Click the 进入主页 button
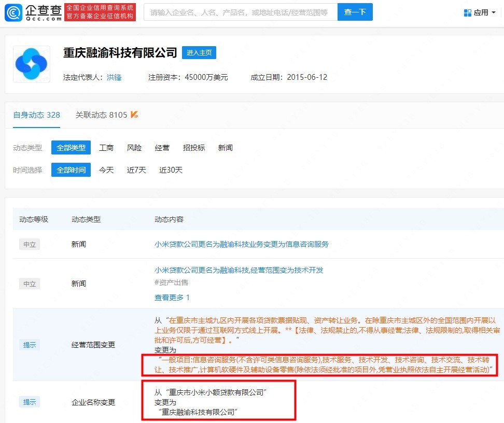The image size is (504, 423). pyautogui.click(x=199, y=53)
